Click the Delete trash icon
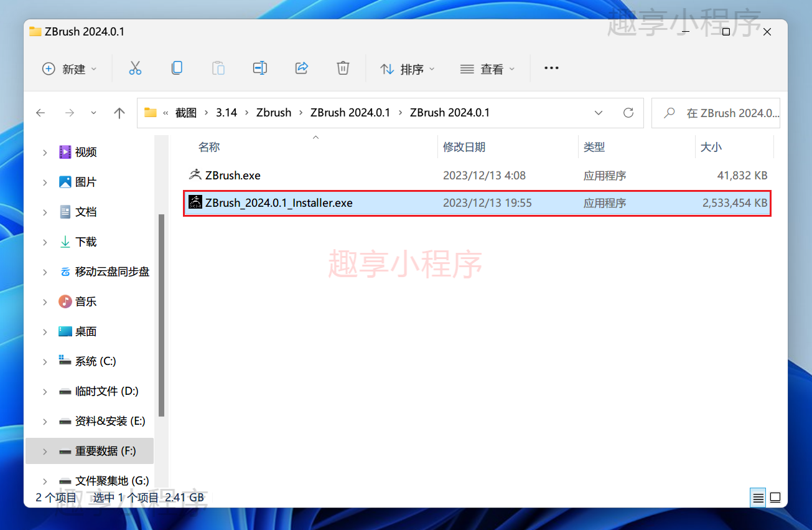 click(x=343, y=69)
